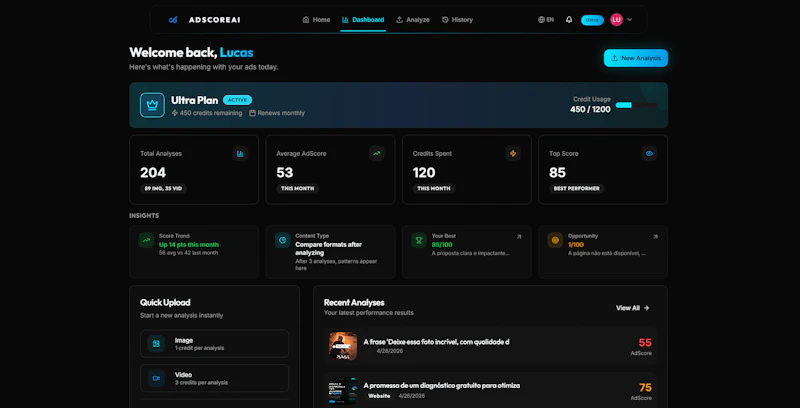800x408 pixels.
Task: Click the AdScoreAI logo icon
Action: pos(173,20)
